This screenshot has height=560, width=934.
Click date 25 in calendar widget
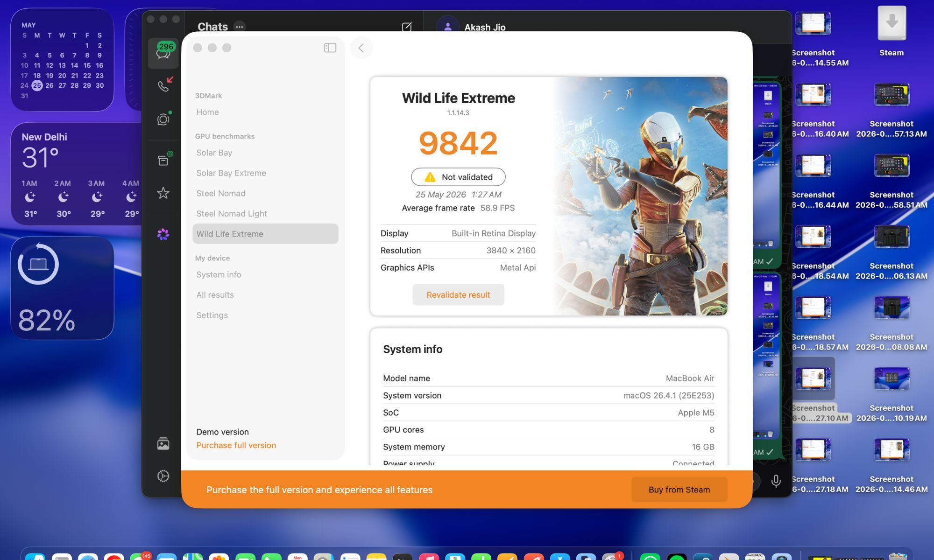tap(37, 85)
